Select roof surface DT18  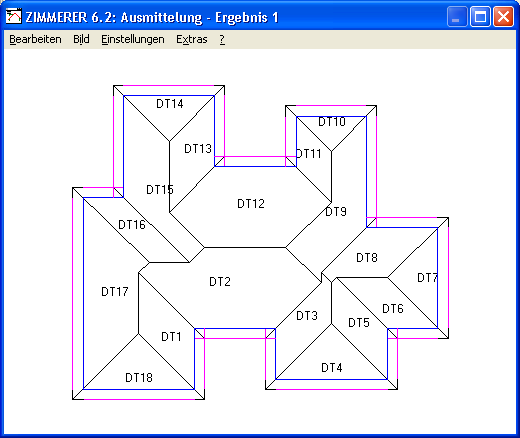pyautogui.click(x=139, y=378)
